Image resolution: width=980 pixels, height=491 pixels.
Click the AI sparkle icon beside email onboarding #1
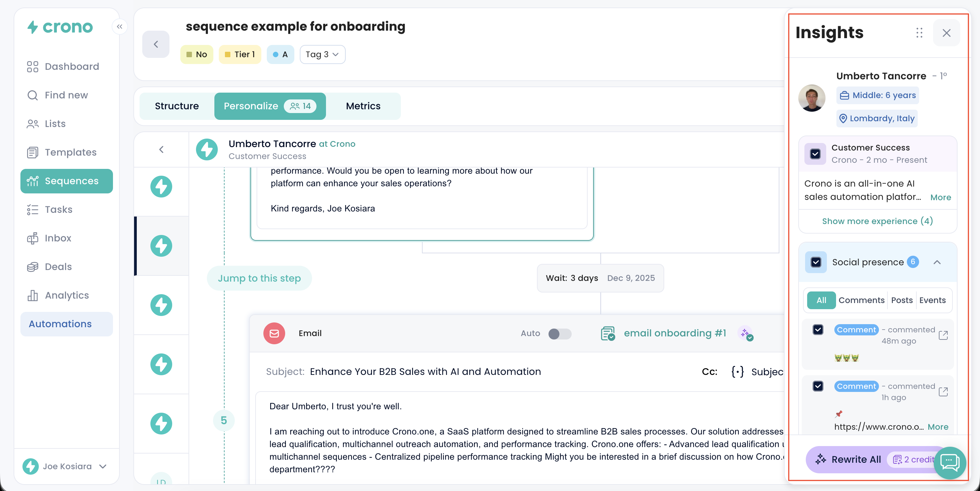point(746,333)
